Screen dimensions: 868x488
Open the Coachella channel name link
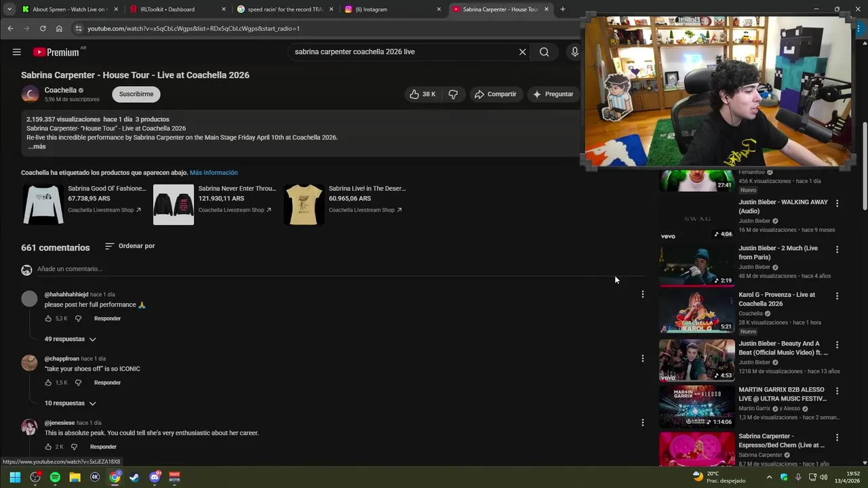pos(60,90)
